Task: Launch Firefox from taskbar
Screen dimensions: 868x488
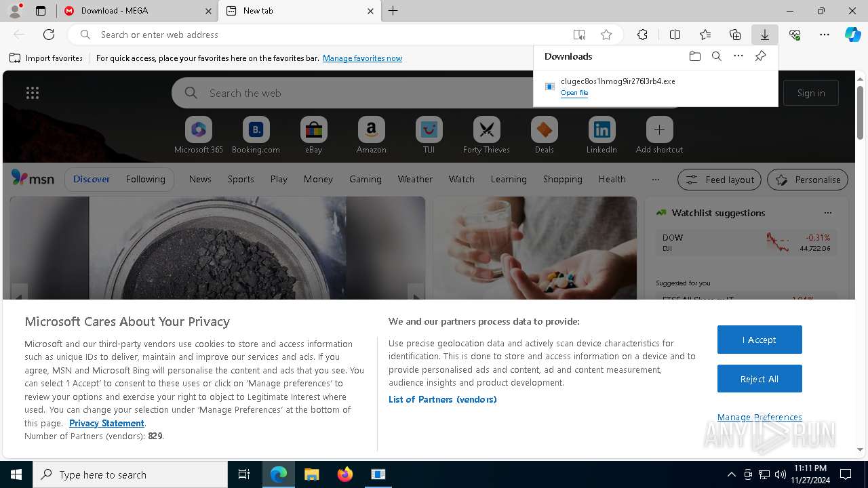Action: [x=345, y=474]
